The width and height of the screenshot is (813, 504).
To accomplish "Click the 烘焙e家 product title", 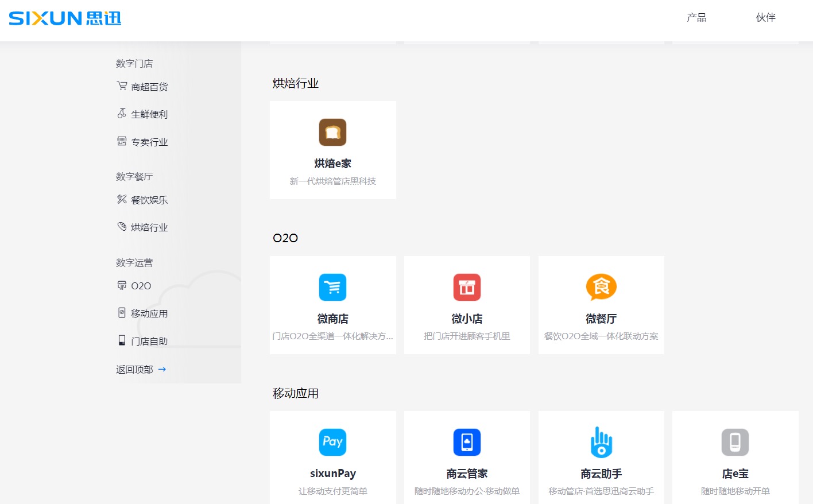I will pos(333,164).
